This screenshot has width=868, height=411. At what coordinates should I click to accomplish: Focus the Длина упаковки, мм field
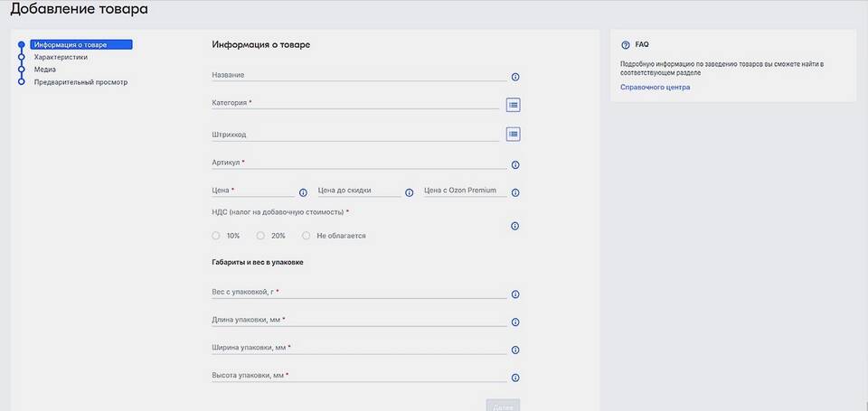click(x=358, y=321)
